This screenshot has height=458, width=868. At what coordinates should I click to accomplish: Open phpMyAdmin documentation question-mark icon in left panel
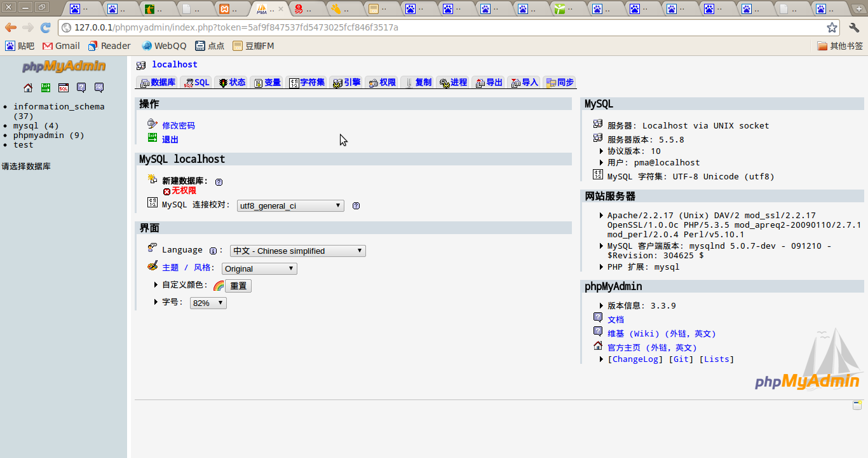[81, 88]
